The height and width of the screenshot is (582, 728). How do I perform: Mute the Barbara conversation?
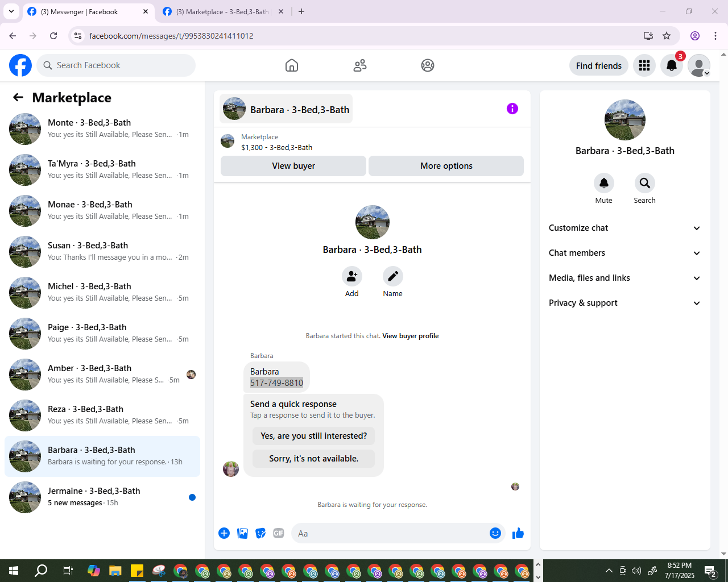tap(603, 183)
